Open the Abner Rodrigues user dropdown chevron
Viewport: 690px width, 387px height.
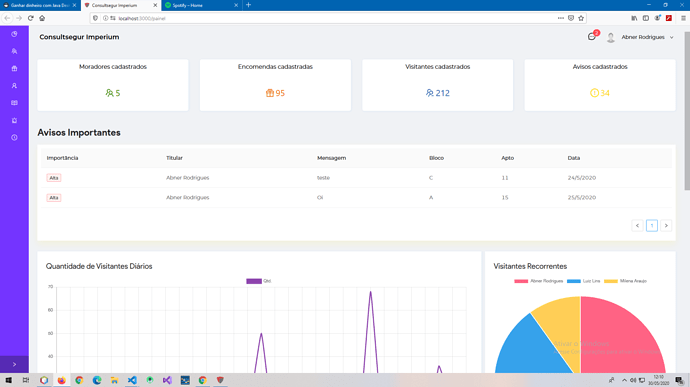coord(672,37)
